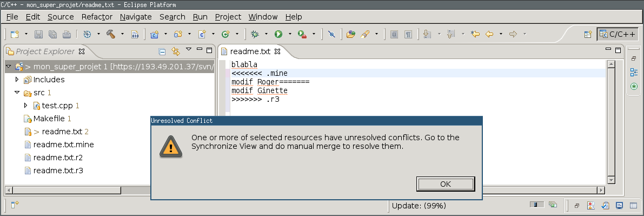The width and height of the screenshot is (644, 216).
Task: Open the New C++ Class dropdown arrow
Action: pos(237,34)
